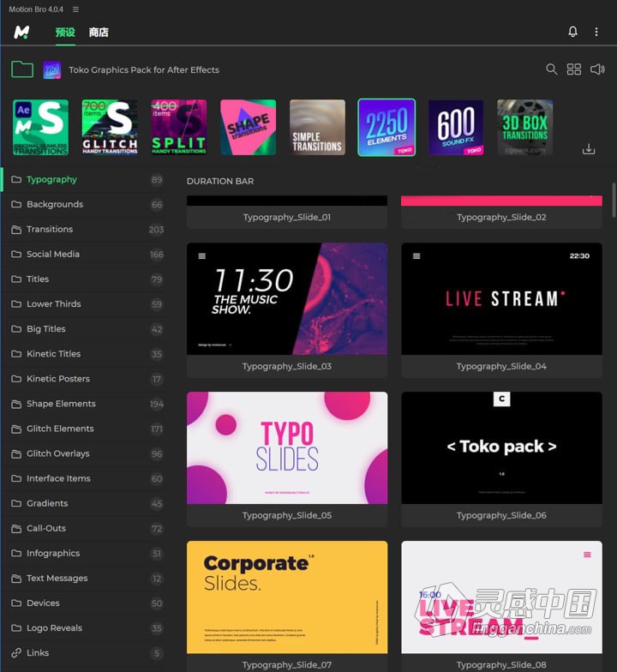The image size is (617, 672).
Task: Click the Typography_Slide_04 label
Action: coord(502,367)
